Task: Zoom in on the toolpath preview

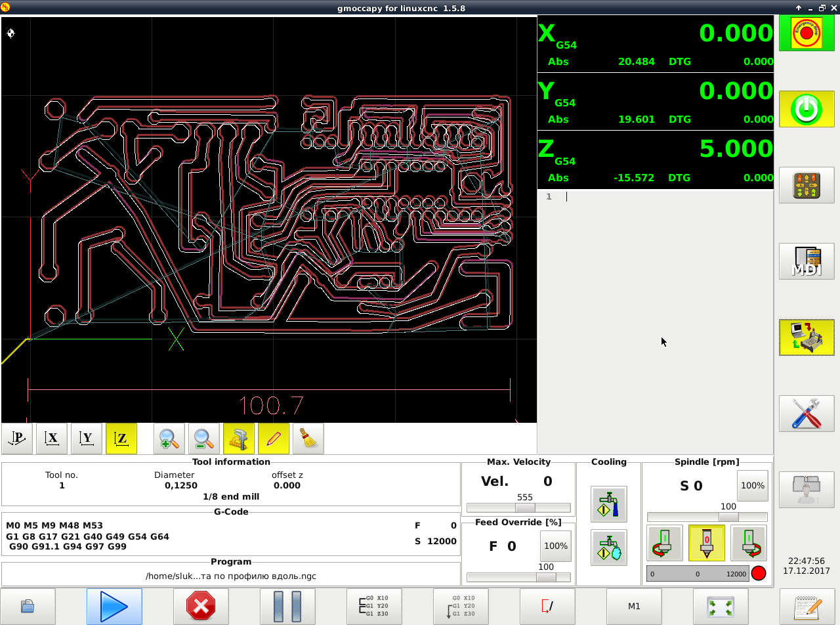Action: tap(169, 439)
